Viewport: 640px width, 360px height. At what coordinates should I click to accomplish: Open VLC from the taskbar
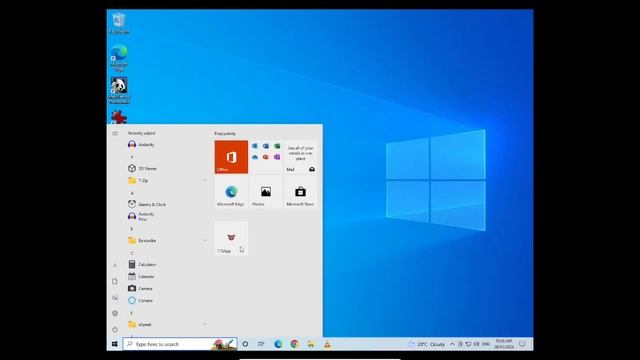(327, 344)
